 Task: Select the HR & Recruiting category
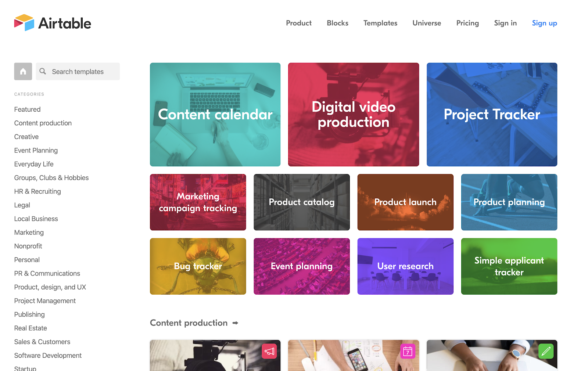pos(37,191)
